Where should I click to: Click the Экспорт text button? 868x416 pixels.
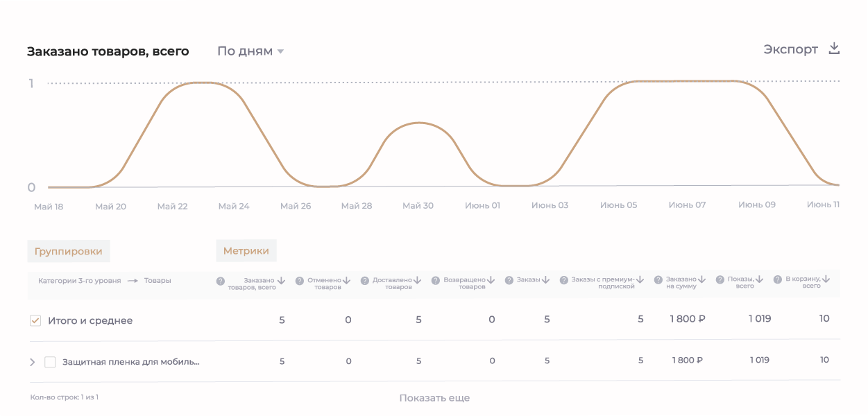(790, 49)
